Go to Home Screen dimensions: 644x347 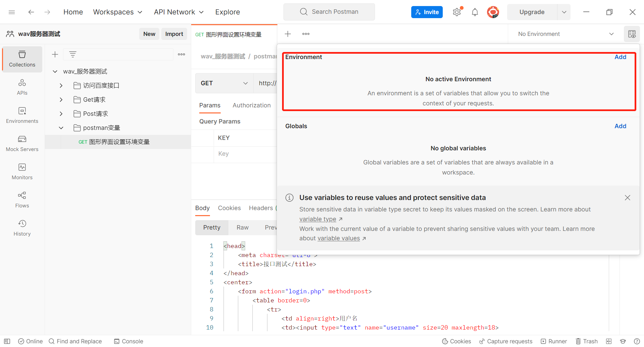[73, 12]
